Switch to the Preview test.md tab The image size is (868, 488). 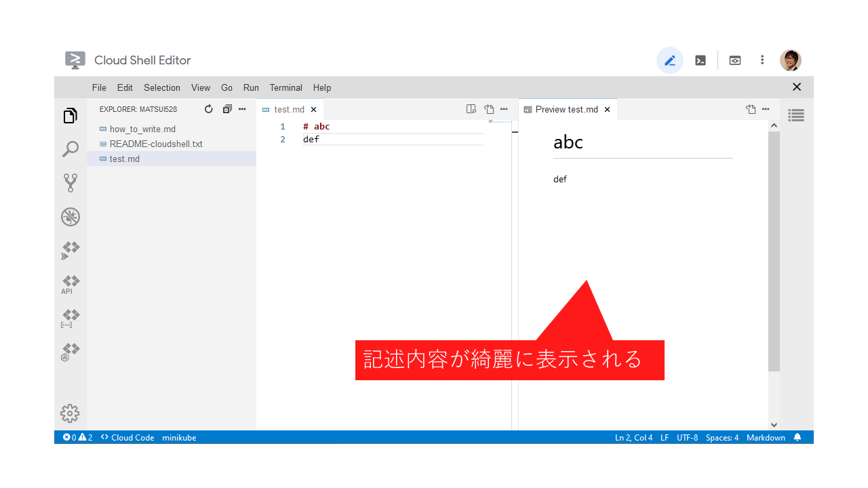click(x=566, y=109)
